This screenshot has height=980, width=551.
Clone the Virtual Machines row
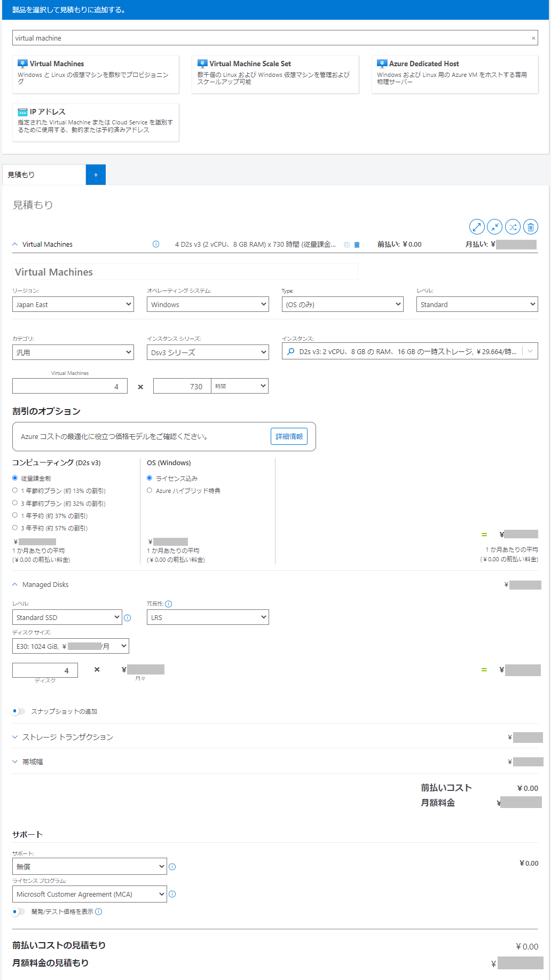347,245
